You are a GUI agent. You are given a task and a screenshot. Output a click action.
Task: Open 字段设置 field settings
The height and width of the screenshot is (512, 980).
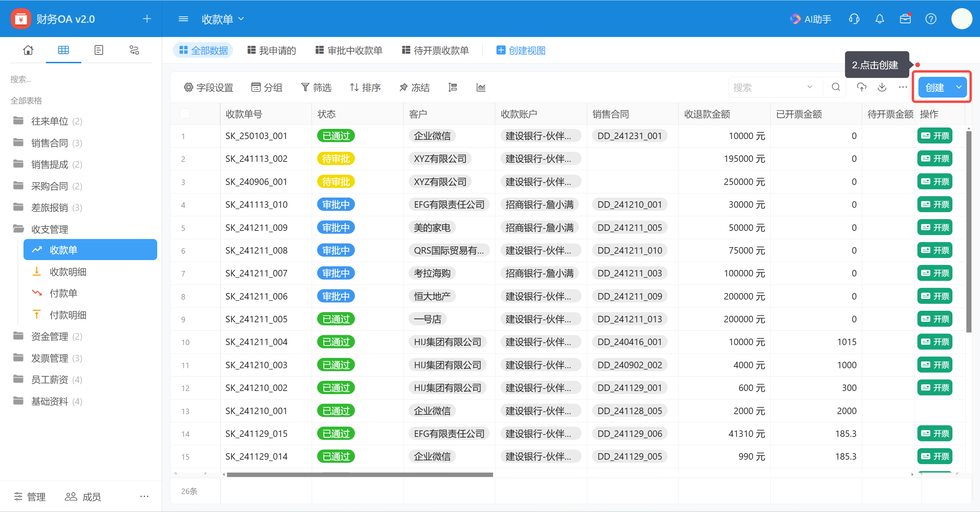209,87
